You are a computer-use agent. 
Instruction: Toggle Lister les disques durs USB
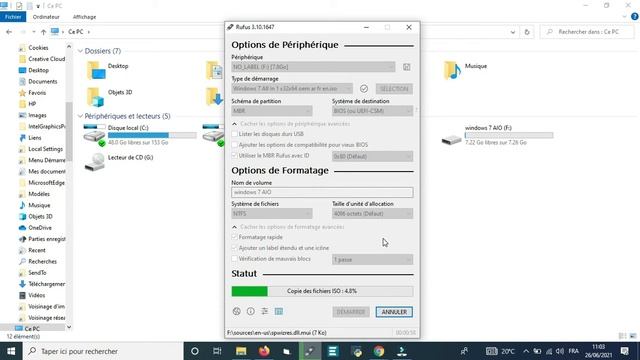[234, 134]
